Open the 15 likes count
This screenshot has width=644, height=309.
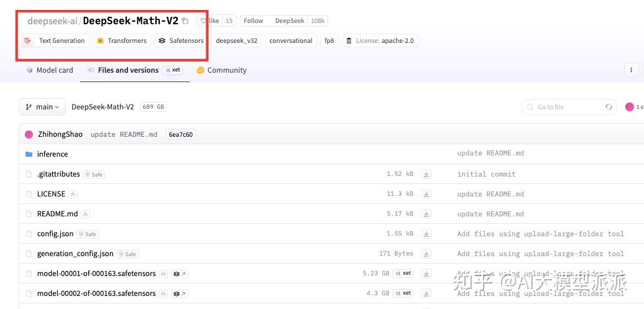point(229,21)
